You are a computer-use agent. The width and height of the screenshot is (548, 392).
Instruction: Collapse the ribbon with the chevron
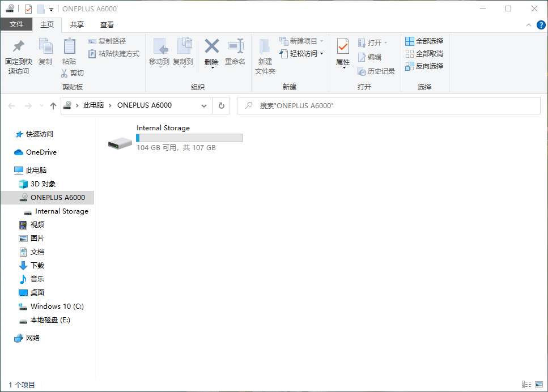coord(528,25)
